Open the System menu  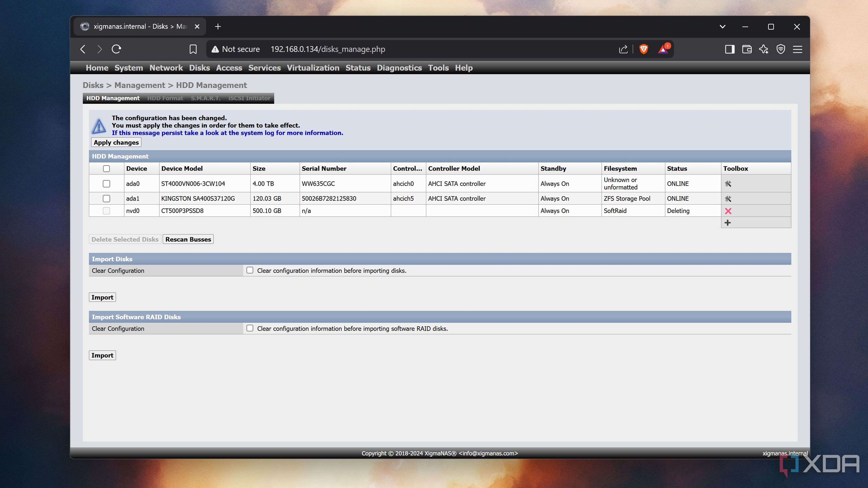point(128,68)
